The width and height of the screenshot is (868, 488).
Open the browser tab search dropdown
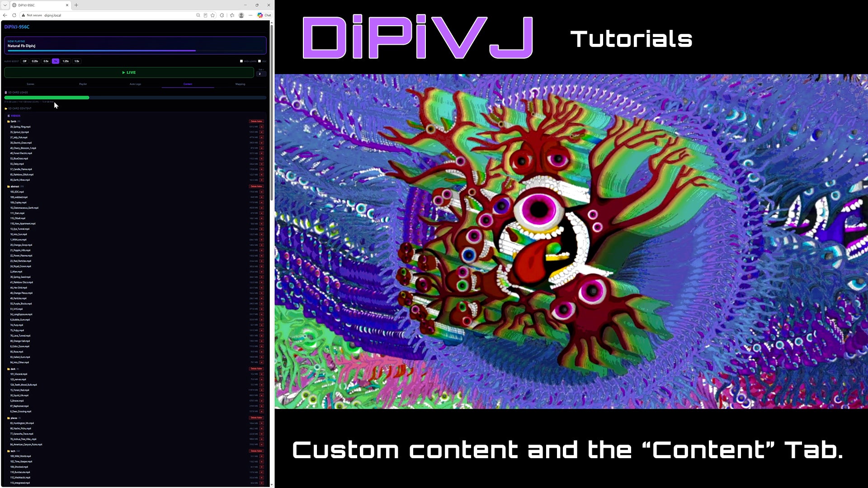[5, 5]
